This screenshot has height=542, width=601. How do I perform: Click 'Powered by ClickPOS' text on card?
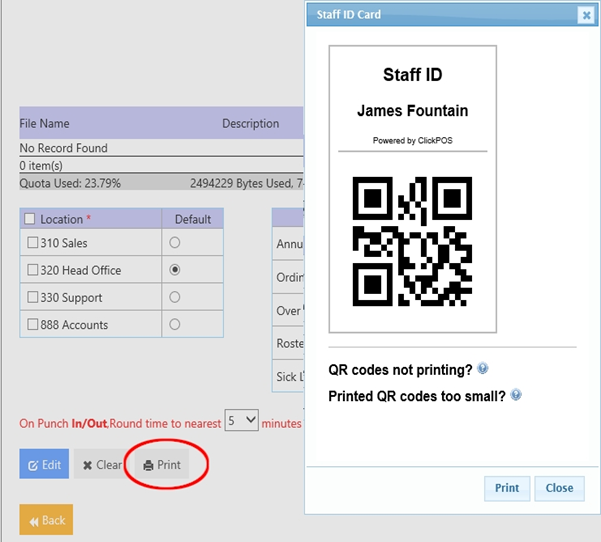click(x=412, y=140)
